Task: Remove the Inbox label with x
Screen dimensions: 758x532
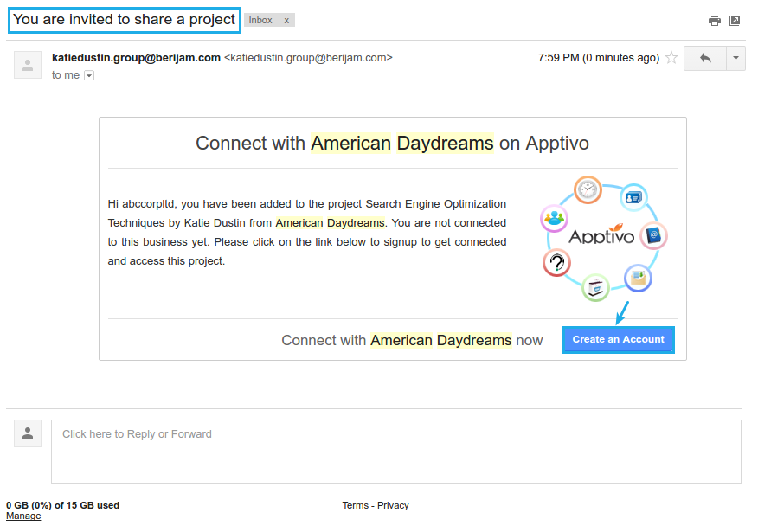Action: click(286, 20)
